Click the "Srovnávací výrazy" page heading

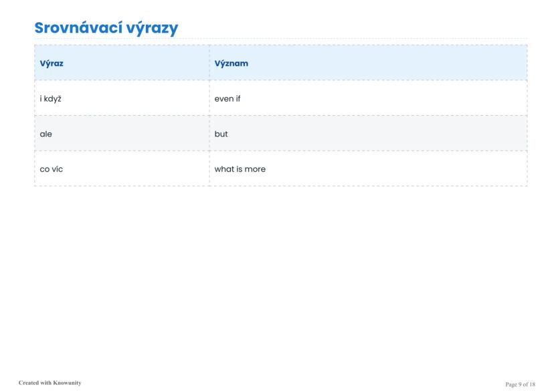106,28
